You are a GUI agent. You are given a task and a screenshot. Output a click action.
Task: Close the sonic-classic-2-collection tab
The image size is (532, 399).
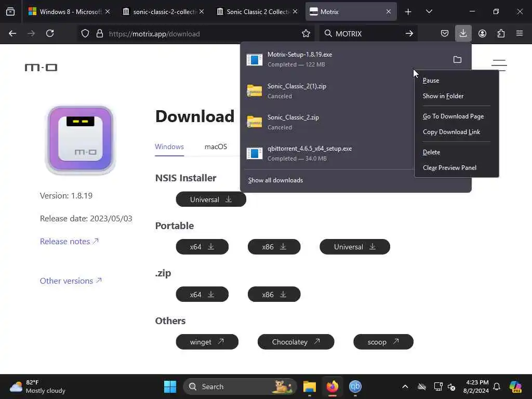tap(202, 12)
